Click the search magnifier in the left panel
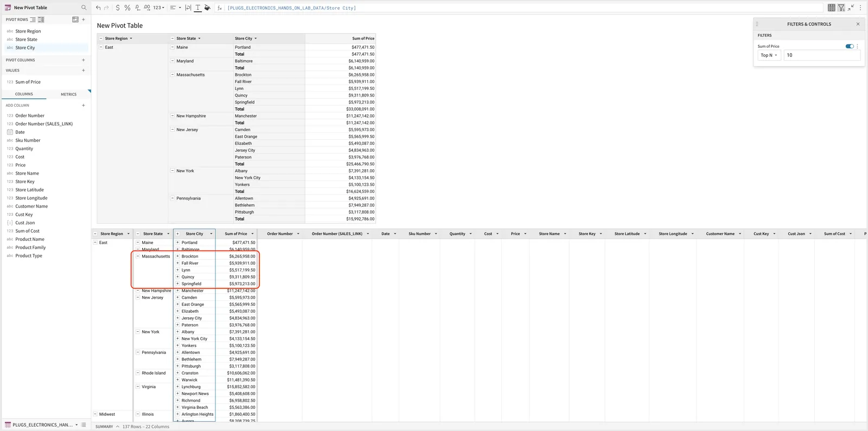 coord(84,8)
